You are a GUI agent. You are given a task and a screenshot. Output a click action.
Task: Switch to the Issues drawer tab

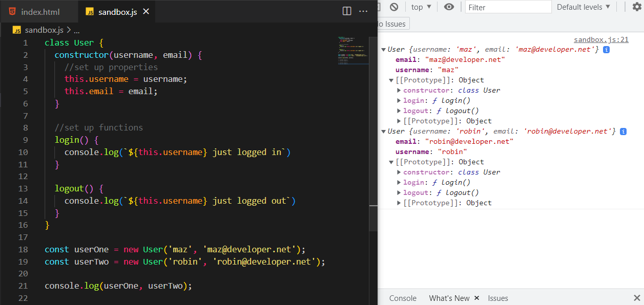tap(497, 298)
